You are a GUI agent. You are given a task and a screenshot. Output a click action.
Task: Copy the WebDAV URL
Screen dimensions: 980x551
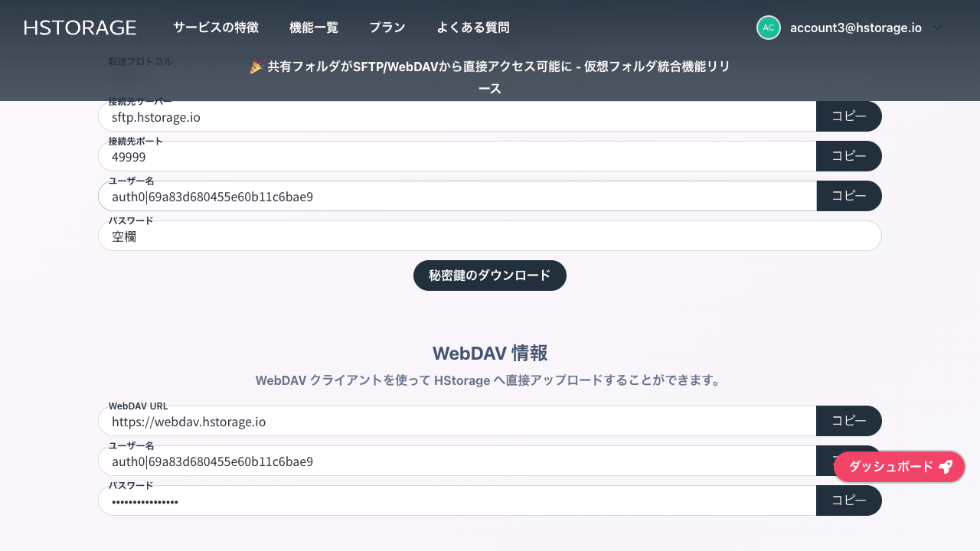849,421
